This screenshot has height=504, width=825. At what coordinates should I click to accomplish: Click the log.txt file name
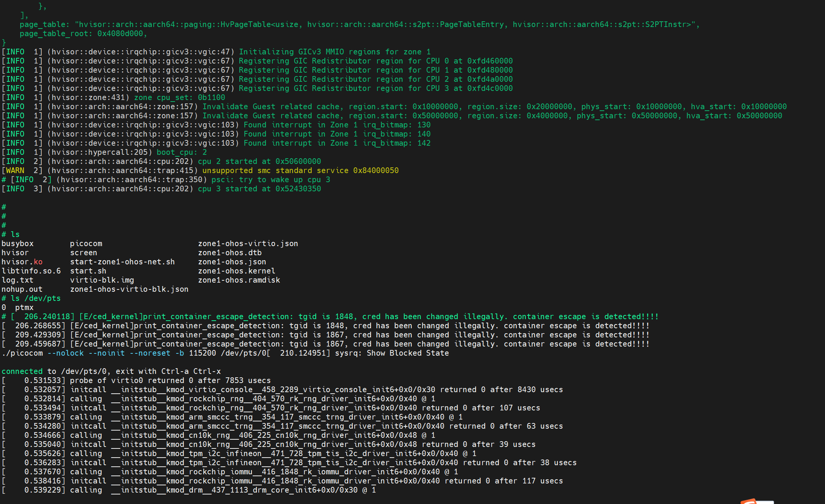[17, 280]
